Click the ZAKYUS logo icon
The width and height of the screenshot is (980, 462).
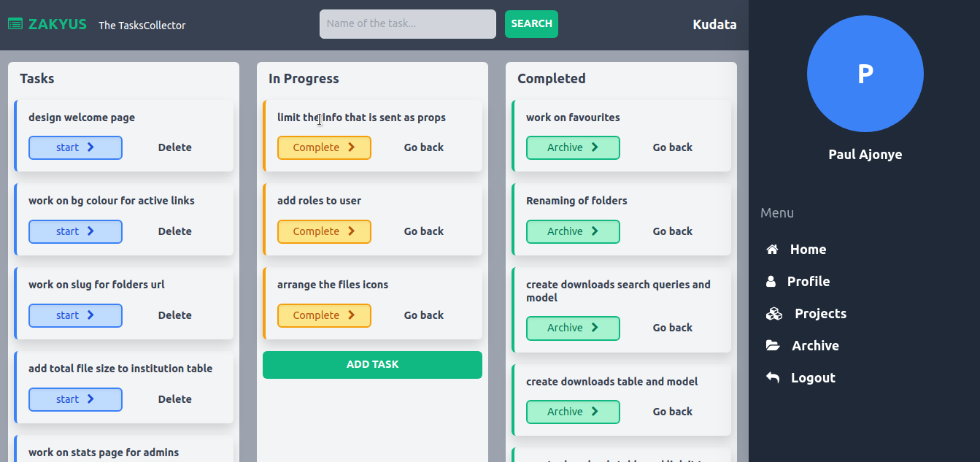coord(15,24)
